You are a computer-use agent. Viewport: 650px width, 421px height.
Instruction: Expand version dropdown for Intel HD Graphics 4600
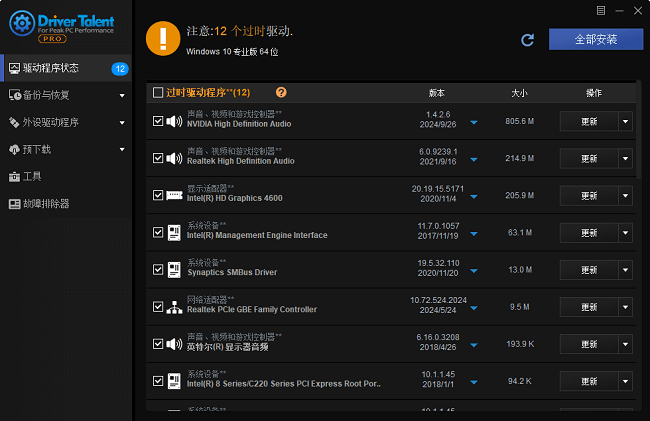coord(474,197)
